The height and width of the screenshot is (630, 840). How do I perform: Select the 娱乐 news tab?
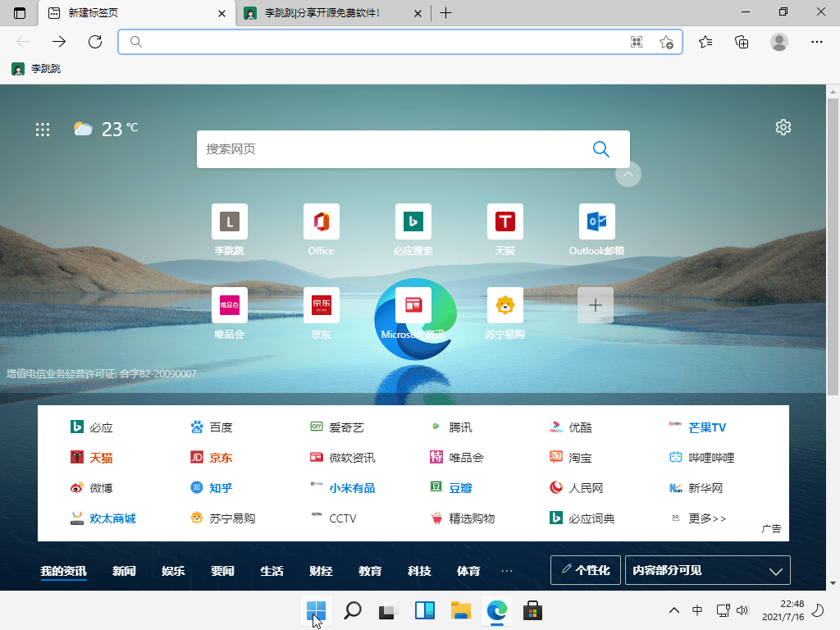[x=173, y=571]
